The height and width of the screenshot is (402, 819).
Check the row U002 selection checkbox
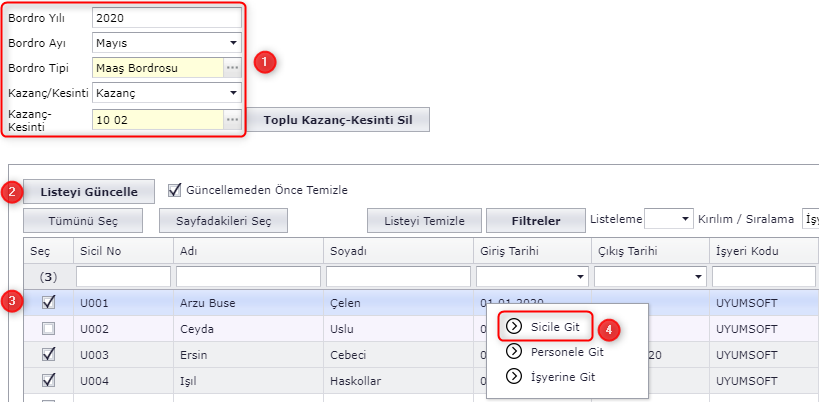[x=48, y=328]
